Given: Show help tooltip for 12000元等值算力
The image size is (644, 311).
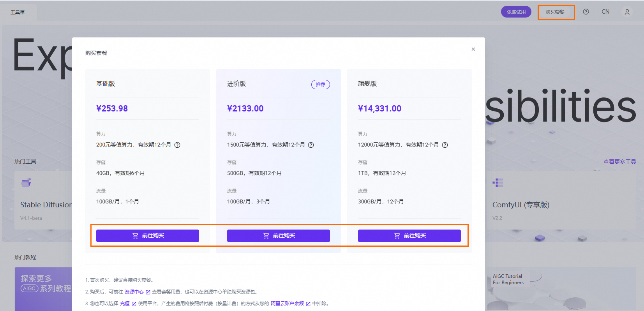Looking at the screenshot, I should [x=445, y=145].
